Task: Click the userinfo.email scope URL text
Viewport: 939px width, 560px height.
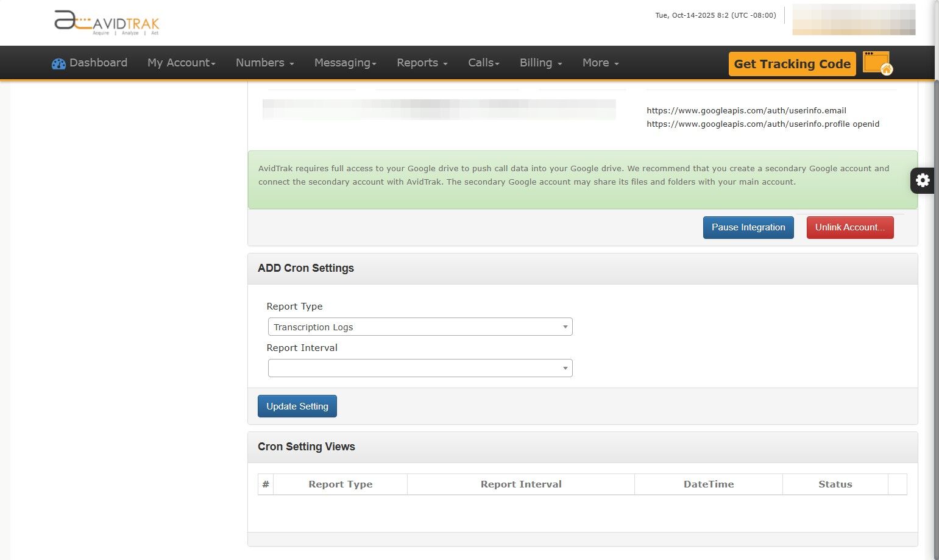Action: tap(746, 110)
